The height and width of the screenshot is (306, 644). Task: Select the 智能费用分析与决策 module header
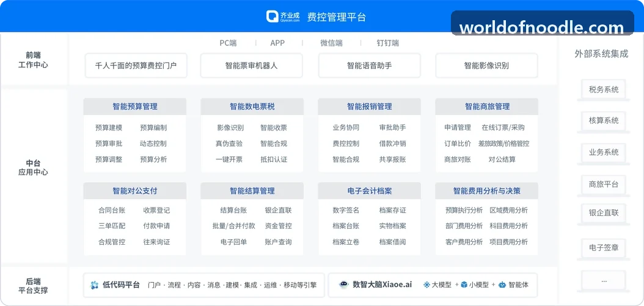click(487, 191)
